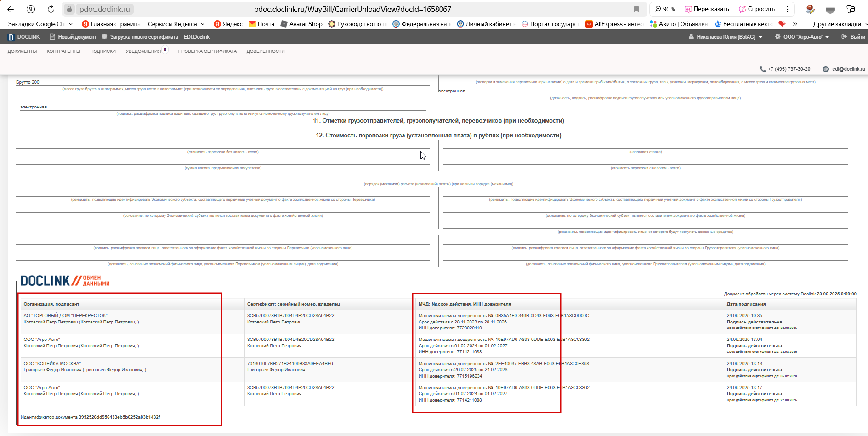Open the tabs/collections icon in toolbar
This screenshot has width=868, height=436.
point(851,9)
